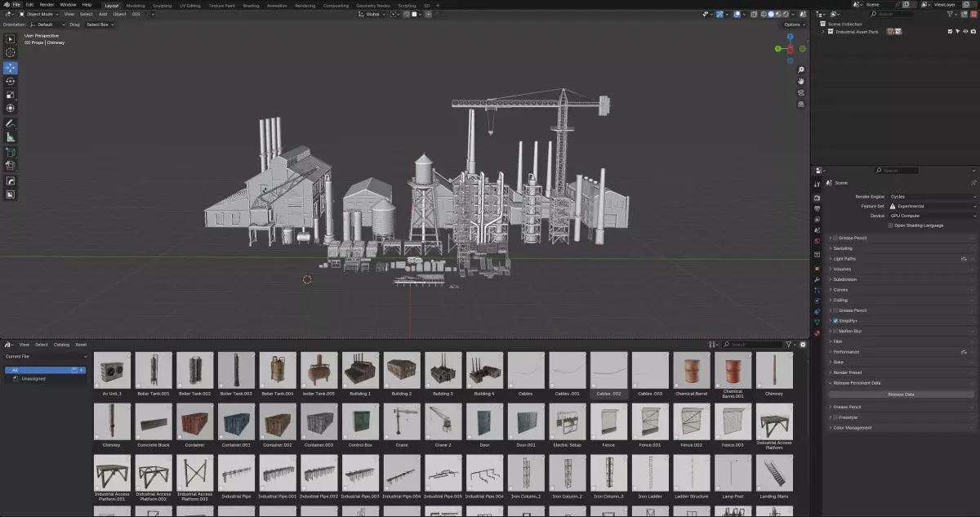Open the Tool properties tab

817,184
